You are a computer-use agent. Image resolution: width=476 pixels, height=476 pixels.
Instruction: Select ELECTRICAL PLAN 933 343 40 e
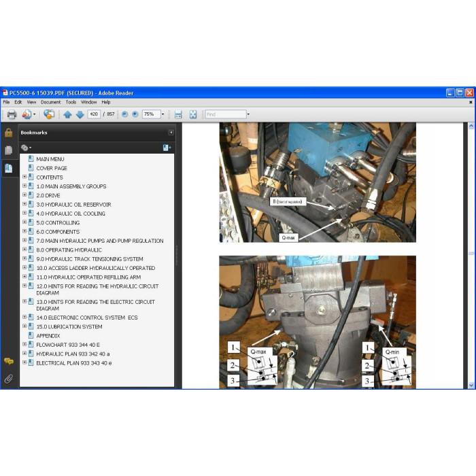pyautogui.click(x=73, y=363)
